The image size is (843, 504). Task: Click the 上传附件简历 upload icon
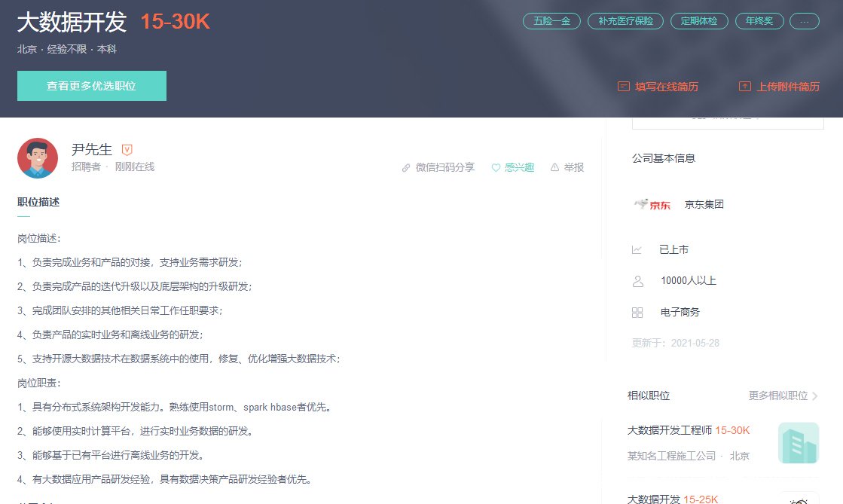coord(744,86)
